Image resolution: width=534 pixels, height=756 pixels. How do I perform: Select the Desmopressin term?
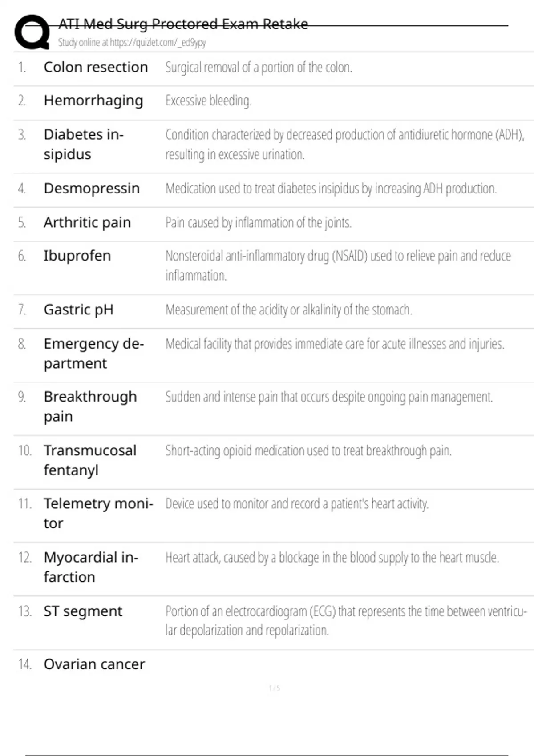[x=92, y=189]
